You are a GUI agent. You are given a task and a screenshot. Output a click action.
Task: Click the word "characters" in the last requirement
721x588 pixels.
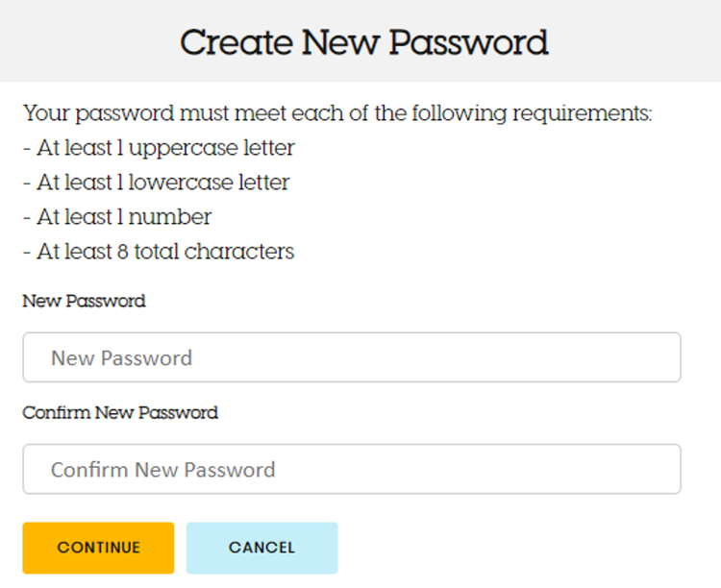239,252
